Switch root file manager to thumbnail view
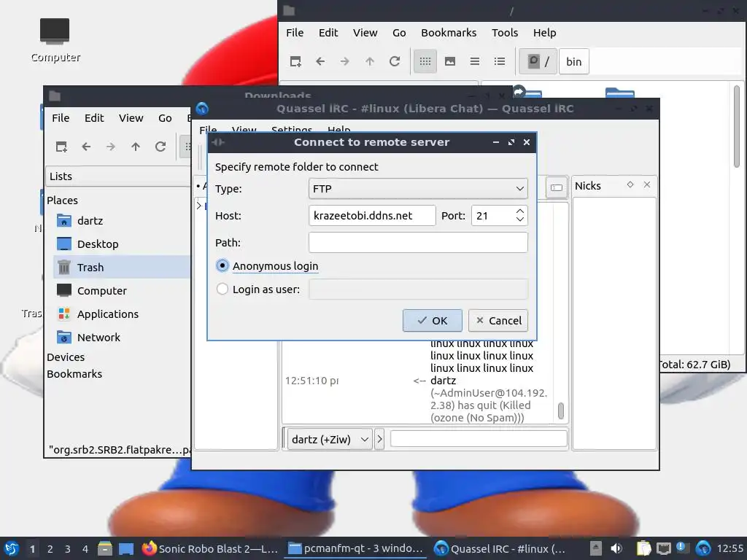Image resolution: width=747 pixels, height=560 pixels. [x=449, y=61]
